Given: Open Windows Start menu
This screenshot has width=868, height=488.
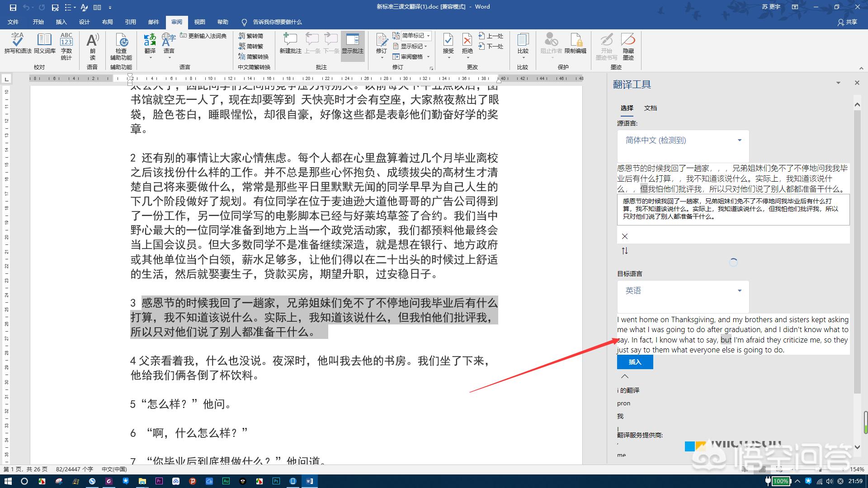Looking at the screenshot, I should tap(8, 481).
